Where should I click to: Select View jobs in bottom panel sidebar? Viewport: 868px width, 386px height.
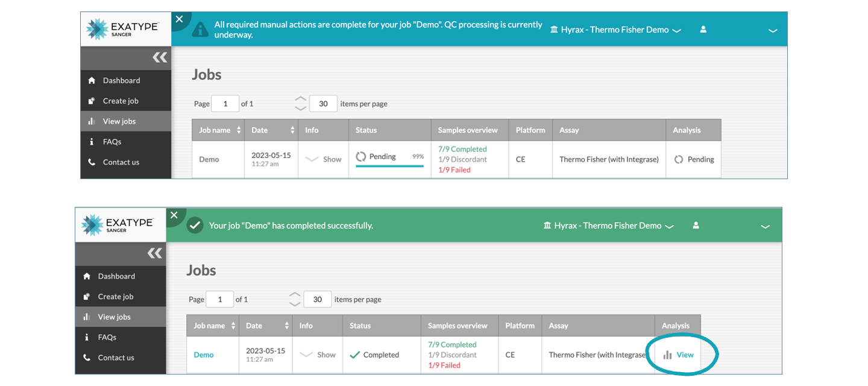tap(121, 317)
